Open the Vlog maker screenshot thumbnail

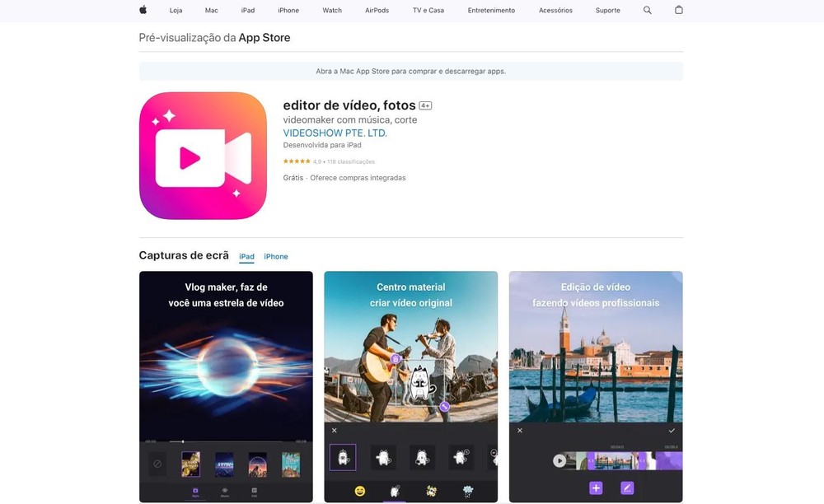click(x=226, y=386)
